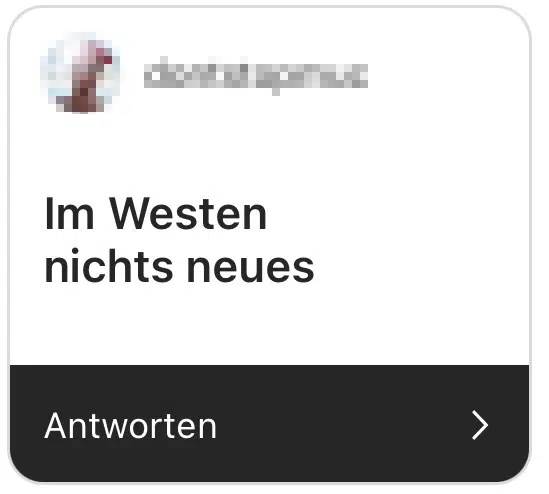Image resolution: width=549 pixels, height=494 pixels.
Task: Tap the Antworten button
Action: click(269, 423)
